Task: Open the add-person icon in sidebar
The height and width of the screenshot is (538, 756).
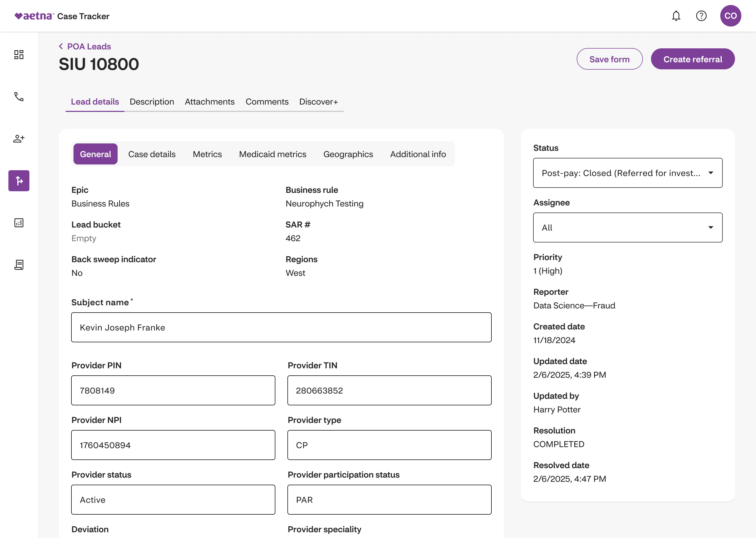Action: click(x=19, y=138)
